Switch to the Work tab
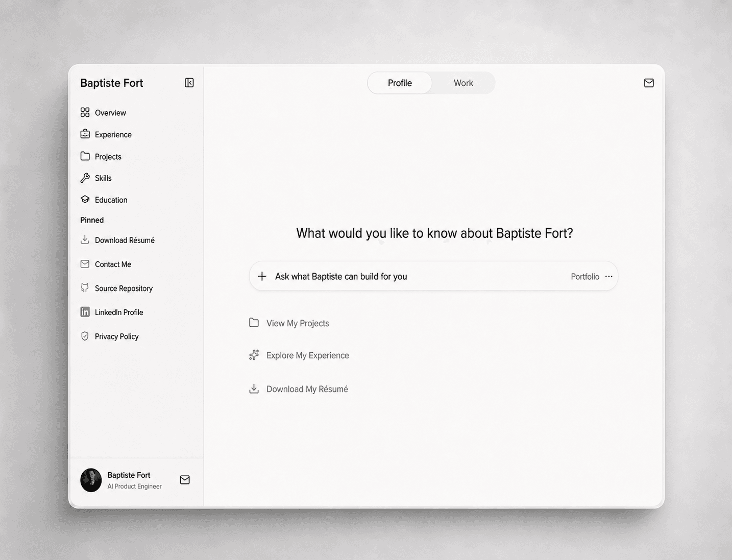The width and height of the screenshot is (732, 560). 463,83
